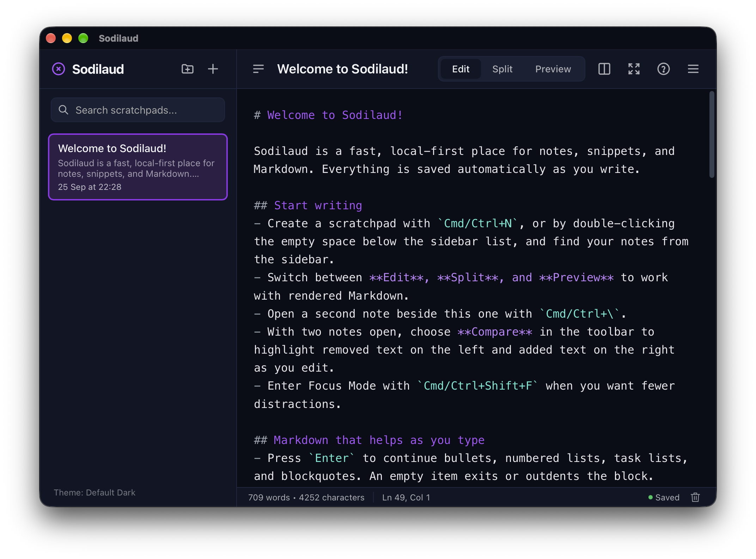The height and width of the screenshot is (559, 756).
Task: Click the Search scratchpads field
Action: (138, 110)
